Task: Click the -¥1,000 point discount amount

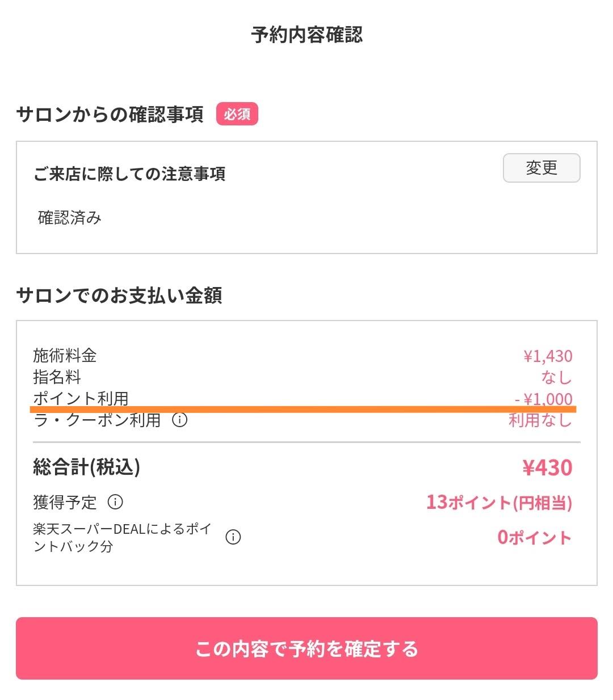Action: (x=544, y=399)
